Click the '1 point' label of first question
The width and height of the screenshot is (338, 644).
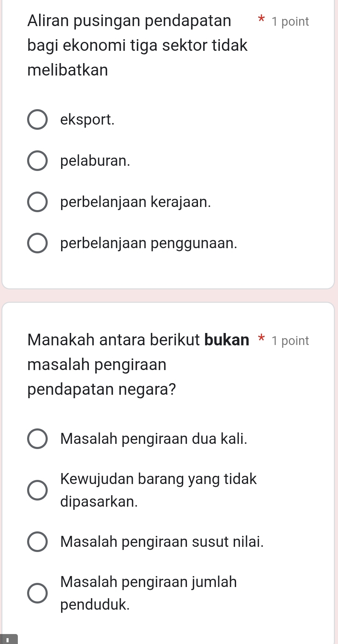coord(290,22)
